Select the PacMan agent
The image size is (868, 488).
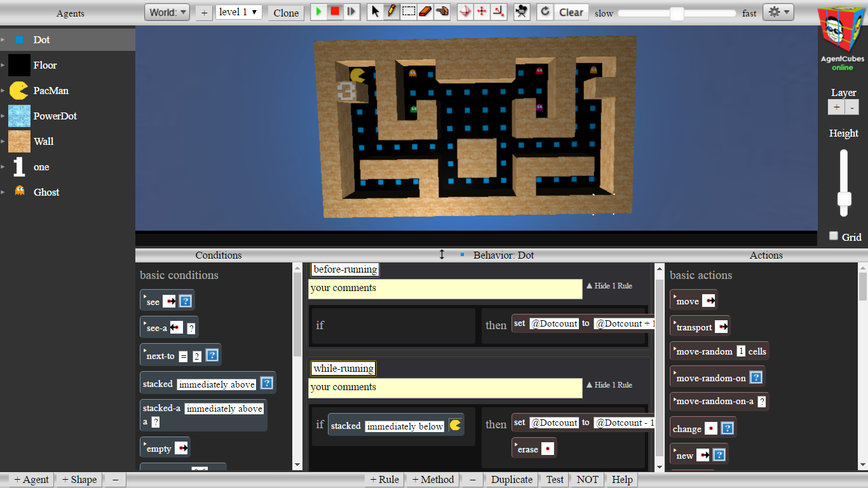[x=67, y=90]
